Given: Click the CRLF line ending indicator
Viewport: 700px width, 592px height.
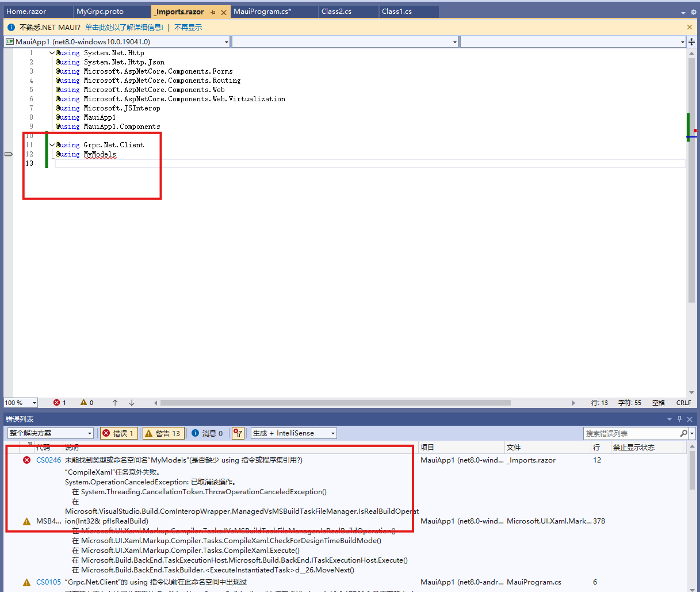Looking at the screenshot, I should [x=684, y=403].
